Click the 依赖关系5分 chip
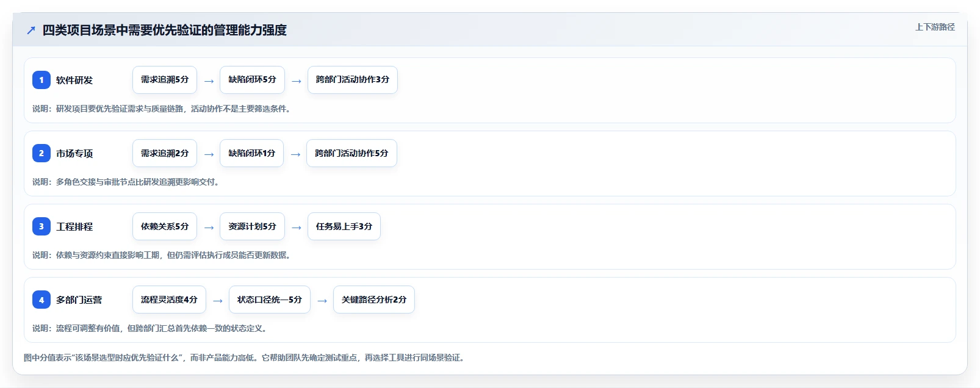This screenshot has height=388, width=980. coord(165,226)
